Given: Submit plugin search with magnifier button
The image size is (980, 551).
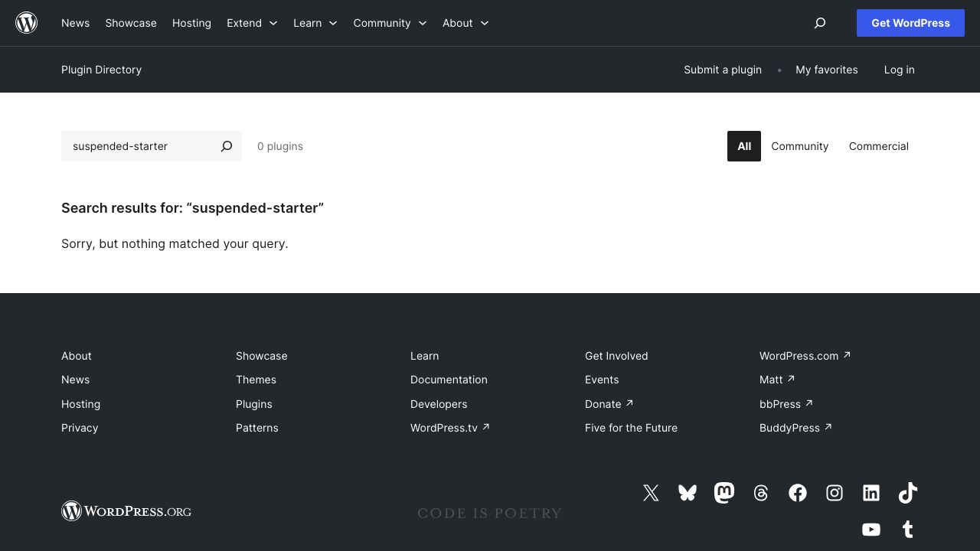Looking at the screenshot, I should [227, 146].
